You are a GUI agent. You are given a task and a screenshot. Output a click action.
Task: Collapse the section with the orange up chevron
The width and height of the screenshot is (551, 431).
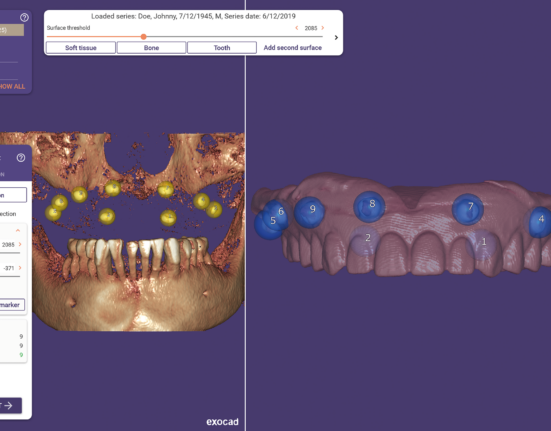[x=18, y=230]
